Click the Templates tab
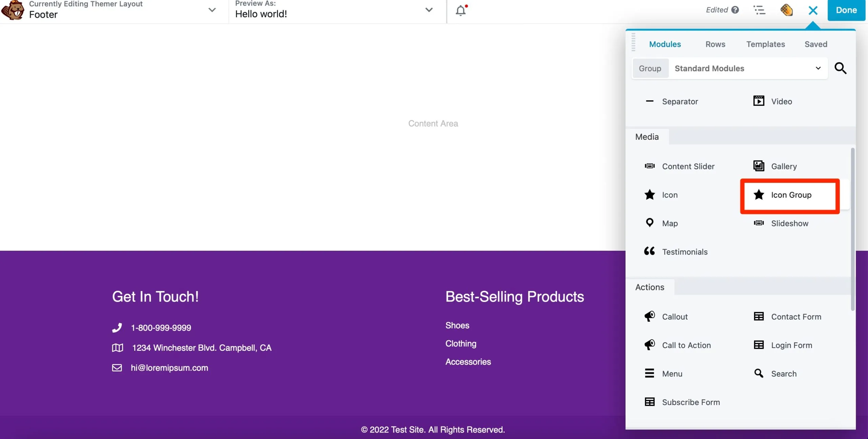 point(766,44)
